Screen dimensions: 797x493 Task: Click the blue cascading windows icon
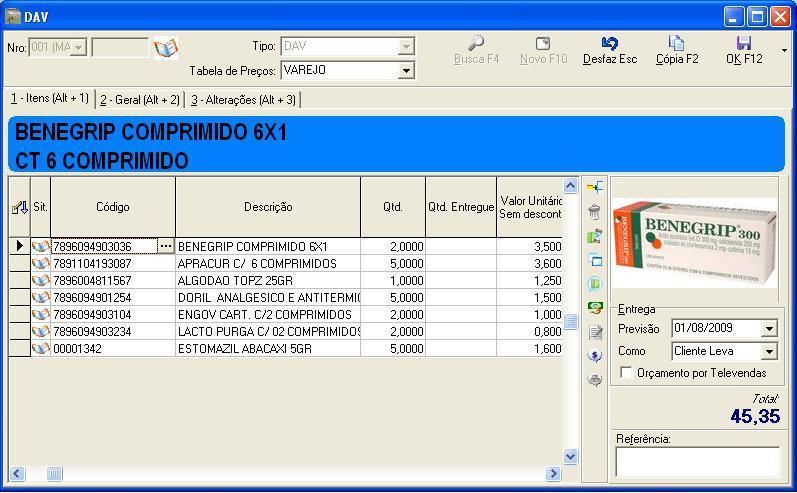tap(595, 260)
